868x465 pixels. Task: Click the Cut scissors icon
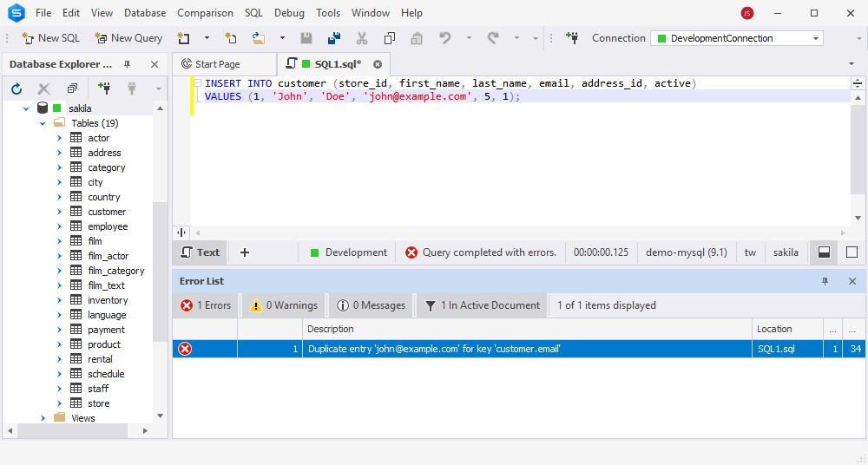(x=361, y=38)
